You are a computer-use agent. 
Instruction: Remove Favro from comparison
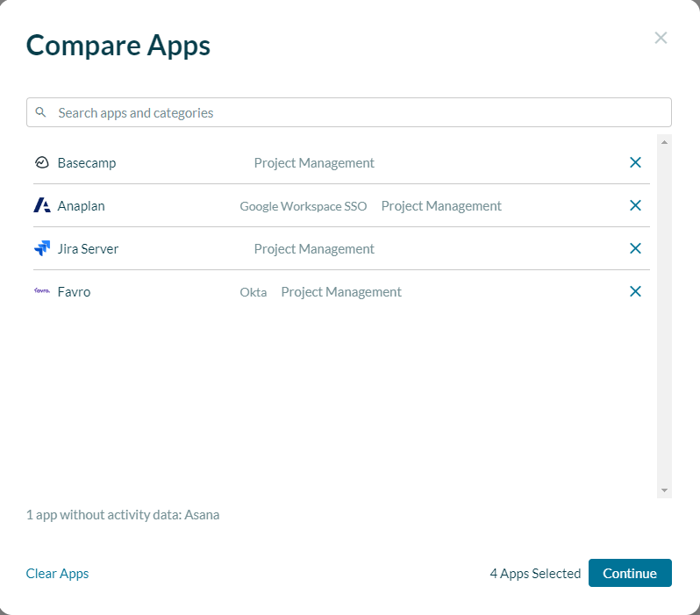click(635, 291)
